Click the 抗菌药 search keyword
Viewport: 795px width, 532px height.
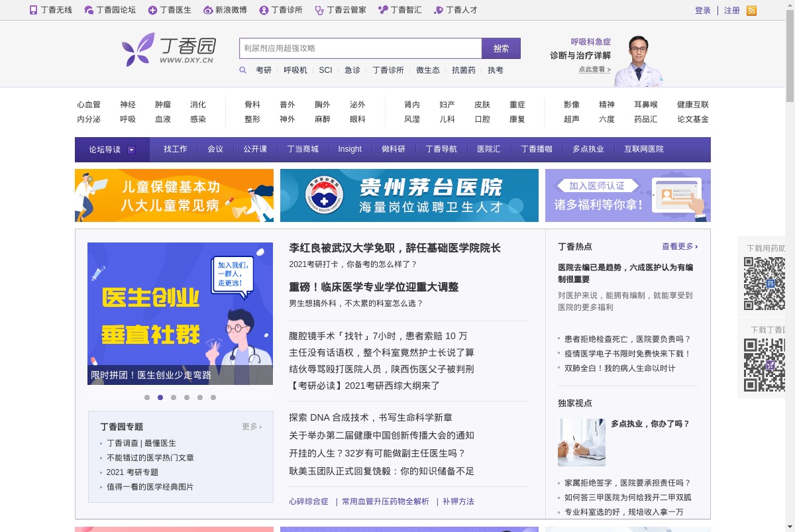click(464, 70)
